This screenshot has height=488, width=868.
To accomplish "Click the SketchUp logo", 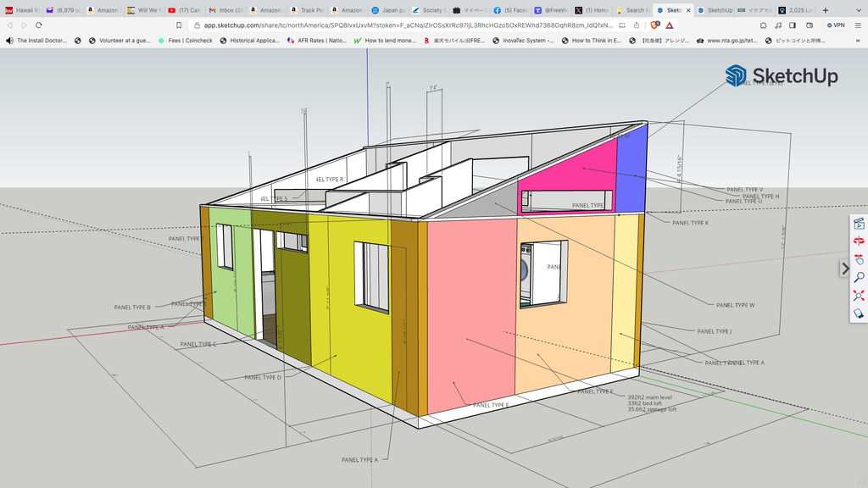I will click(x=782, y=76).
